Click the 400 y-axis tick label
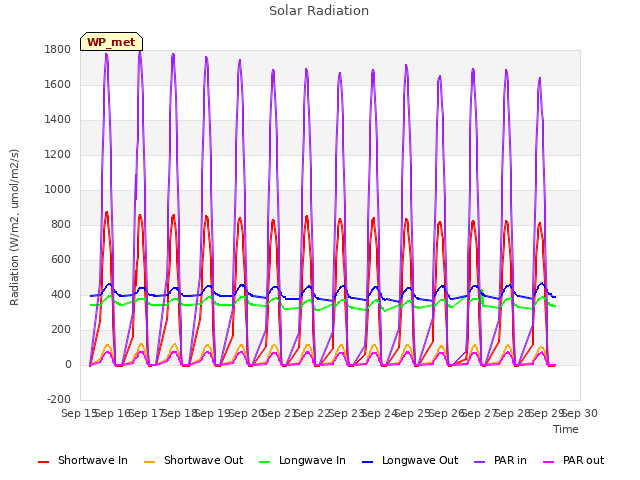Viewport: 640px width, 480px height. click(61, 295)
